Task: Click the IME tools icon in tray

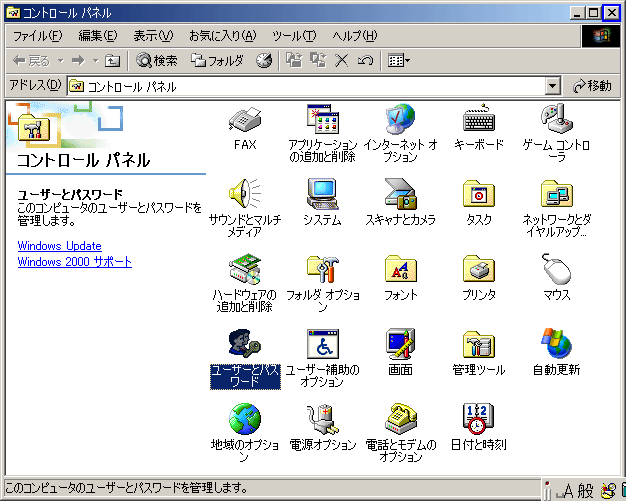Action: tap(609, 491)
